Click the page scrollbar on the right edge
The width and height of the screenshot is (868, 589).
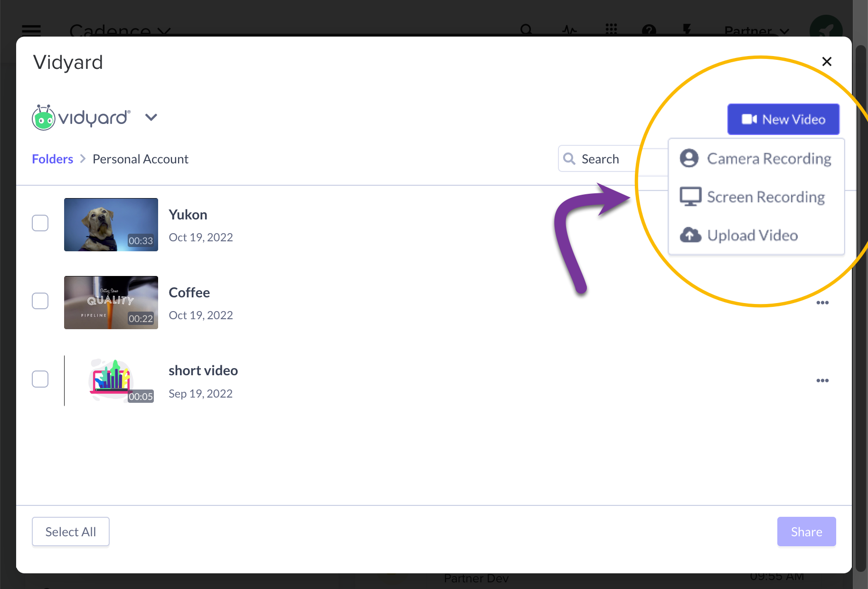click(x=860, y=308)
